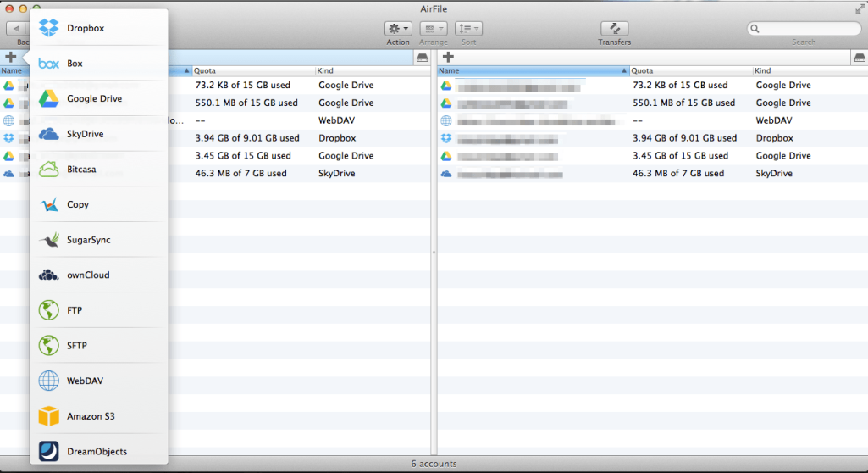Choose SugarSync service entry

point(98,240)
